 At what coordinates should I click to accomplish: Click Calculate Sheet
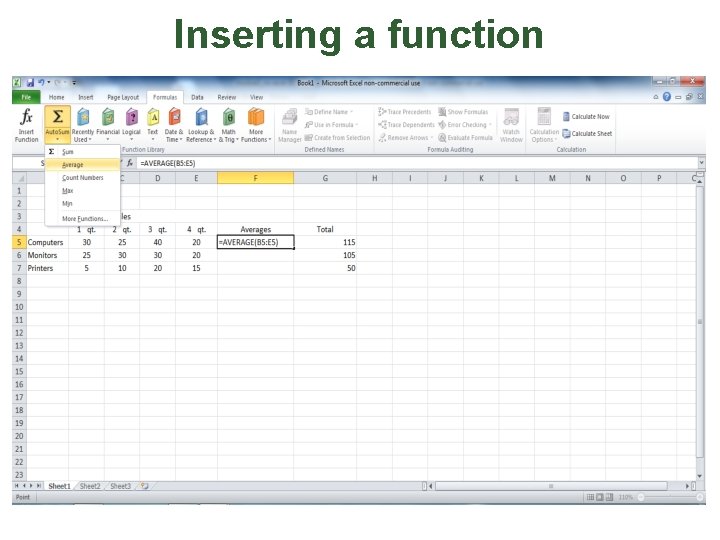(588, 134)
